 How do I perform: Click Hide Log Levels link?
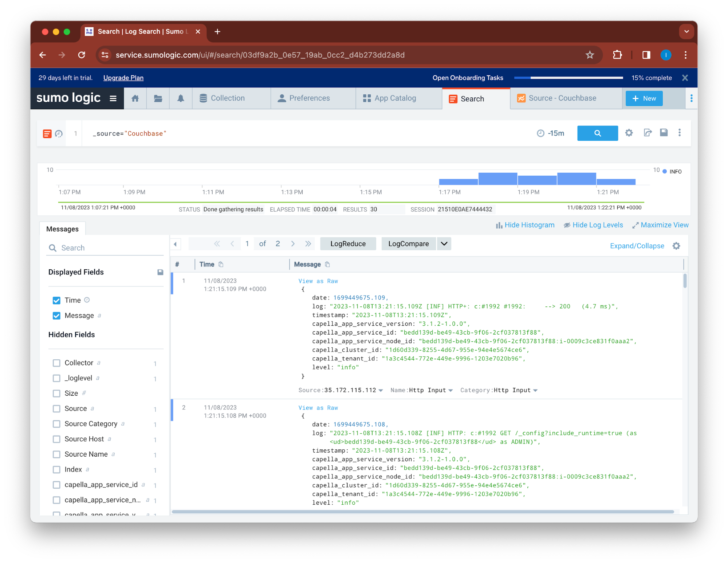pos(593,225)
